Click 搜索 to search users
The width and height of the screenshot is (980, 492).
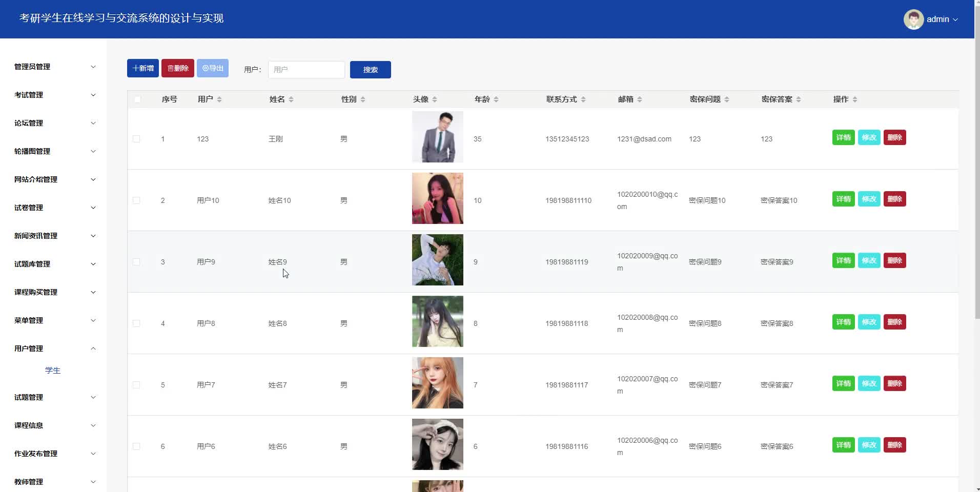[x=370, y=69]
